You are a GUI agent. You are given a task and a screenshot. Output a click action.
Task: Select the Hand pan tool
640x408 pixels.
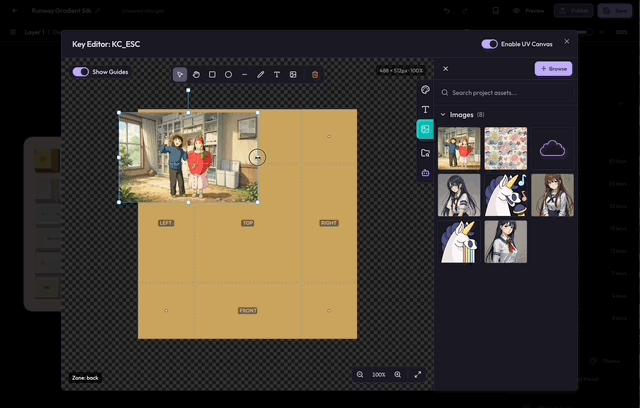tap(196, 75)
